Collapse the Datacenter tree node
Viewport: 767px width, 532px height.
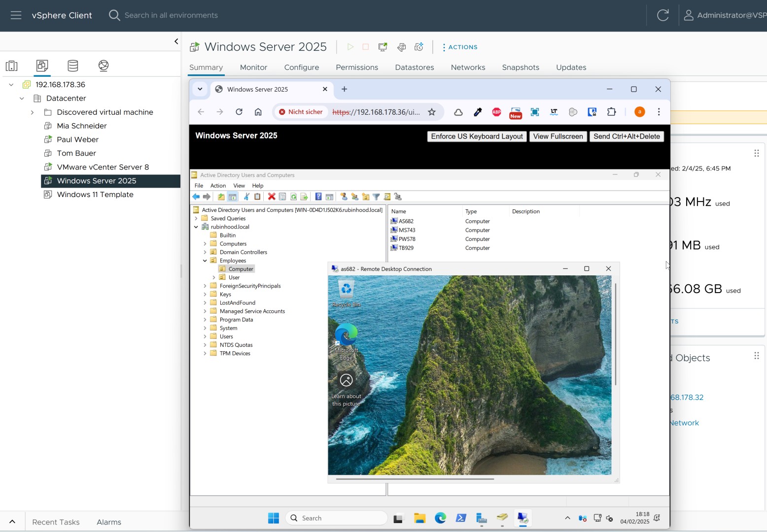pos(22,99)
